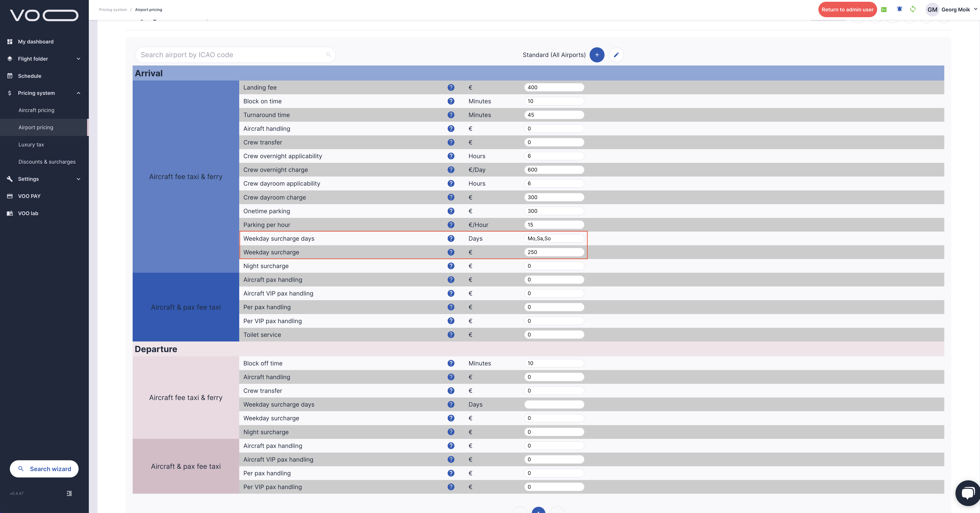Open Discounts & surcharges
Screen dimensions: 980x513
point(47,162)
